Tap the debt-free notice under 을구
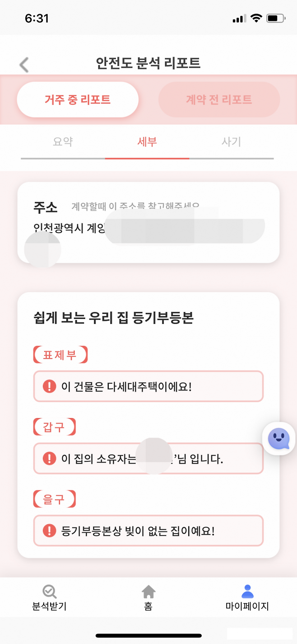 click(148, 531)
